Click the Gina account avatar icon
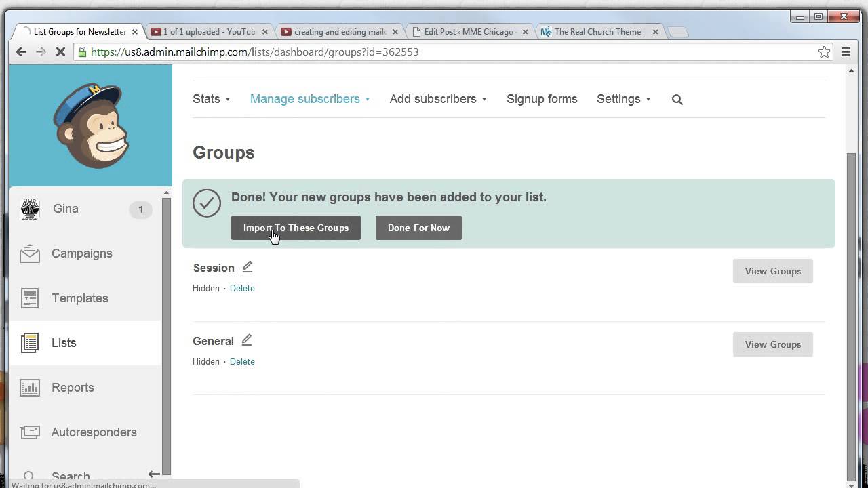868x488 pixels. coord(30,209)
